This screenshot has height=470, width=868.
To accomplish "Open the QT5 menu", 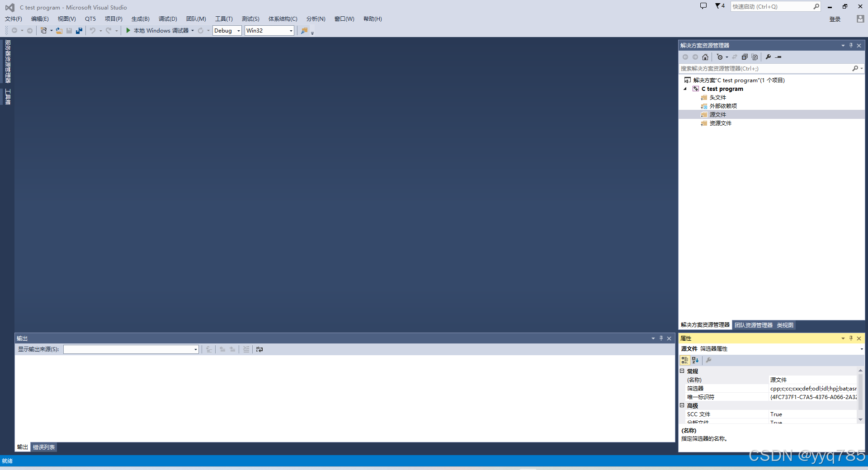I will [90, 19].
